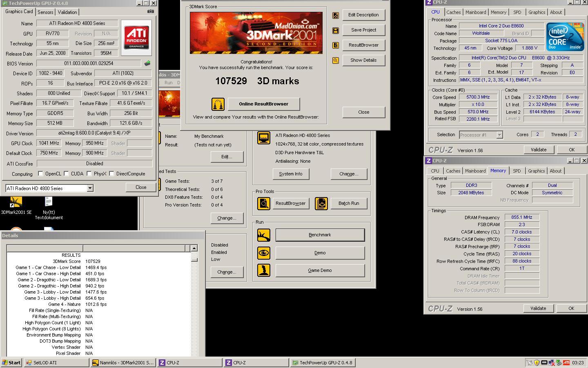
Task: Click Change under Selected Tests
Action: point(227,218)
